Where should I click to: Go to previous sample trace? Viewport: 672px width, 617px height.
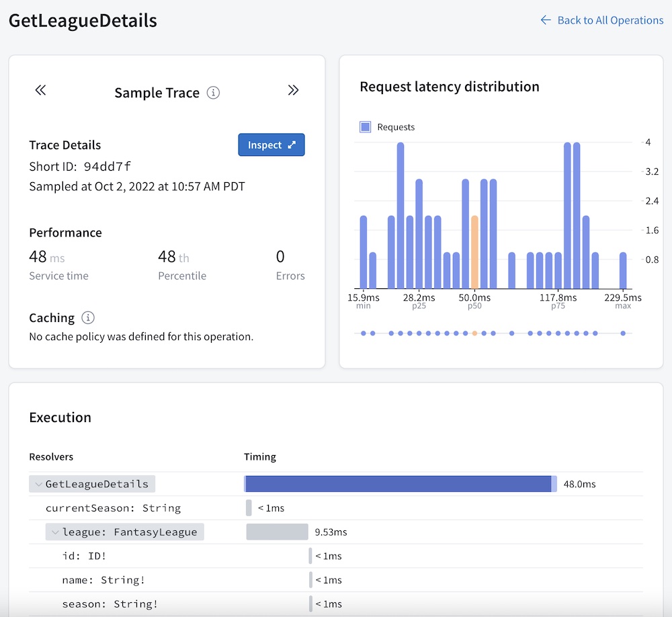(x=40, y=91)
